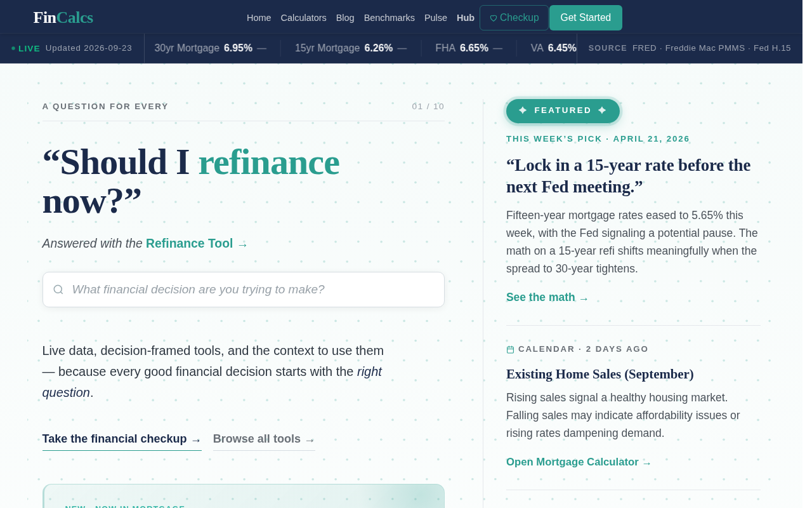Switch to the Pulse section

[x=436, y=18]
